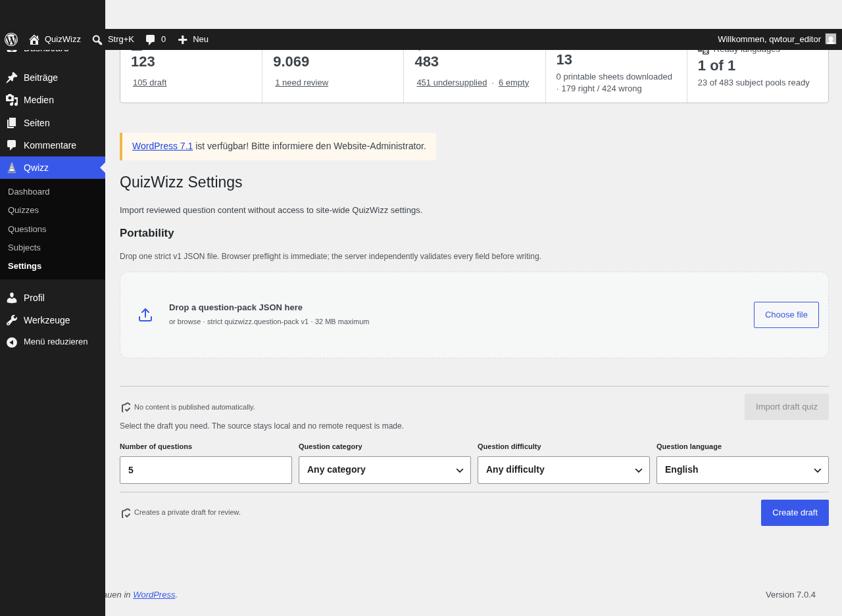The width and height of the screenshot is (842, 616).
Task: Click the Import draft quiz button
Action: pyautogui.click(x=787, y=407)
